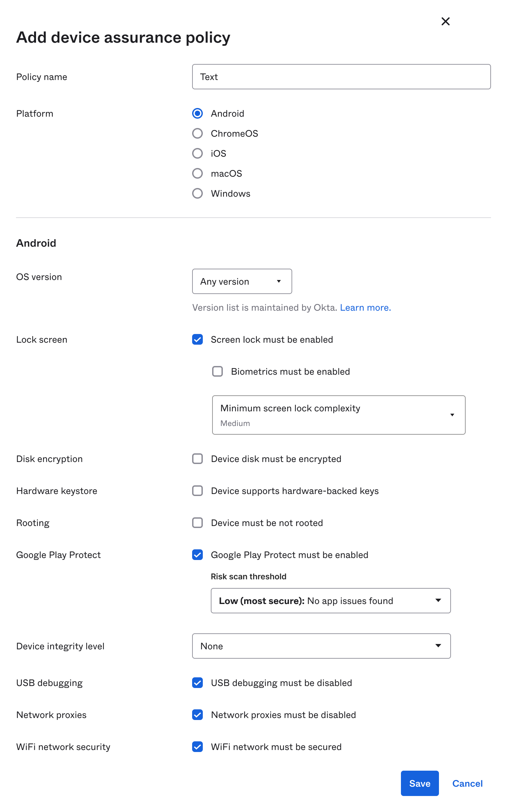Check Device disk must be encrypted

point(197,459)
